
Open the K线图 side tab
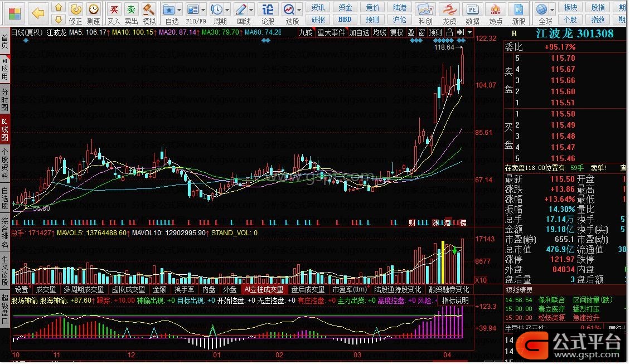(5, 130)
